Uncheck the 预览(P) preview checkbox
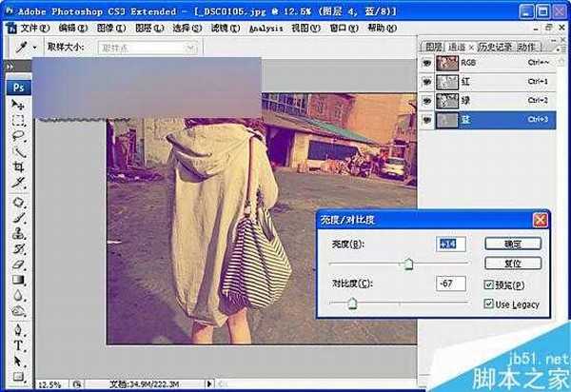Screen dimensions: 571x392 click(488, 284)
